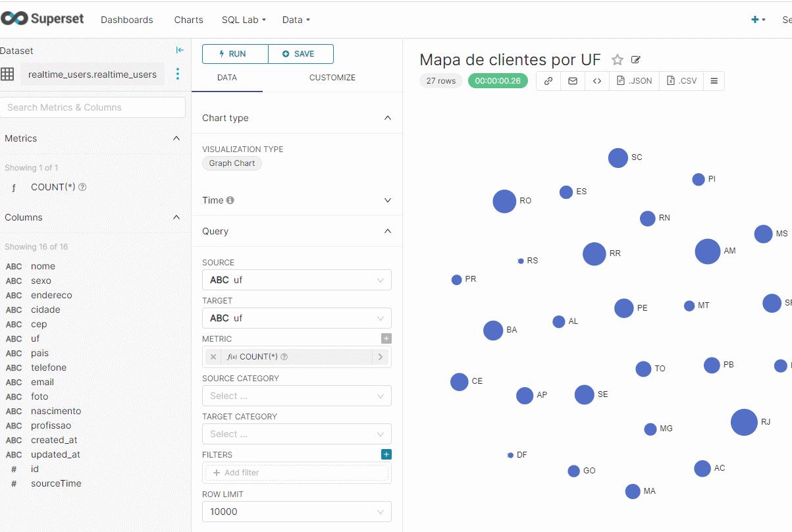Open the SOURCE column dropdown
Screen dimensions: 792x532
pos(296,280)
